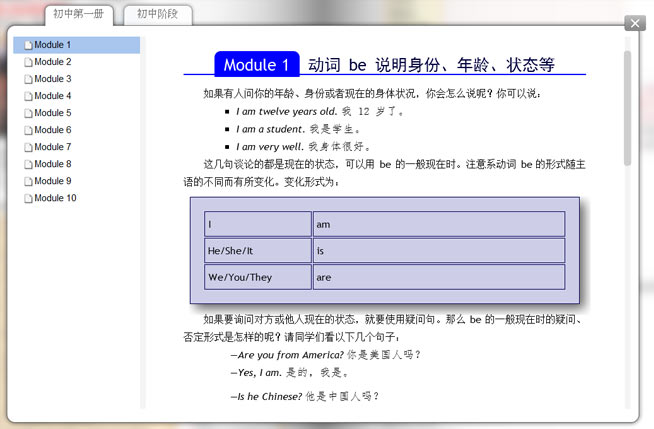Click the heading text 动词 be 说明身份、年龄、状态等
This screenshot has width=654, height=429.
point(431,65)
